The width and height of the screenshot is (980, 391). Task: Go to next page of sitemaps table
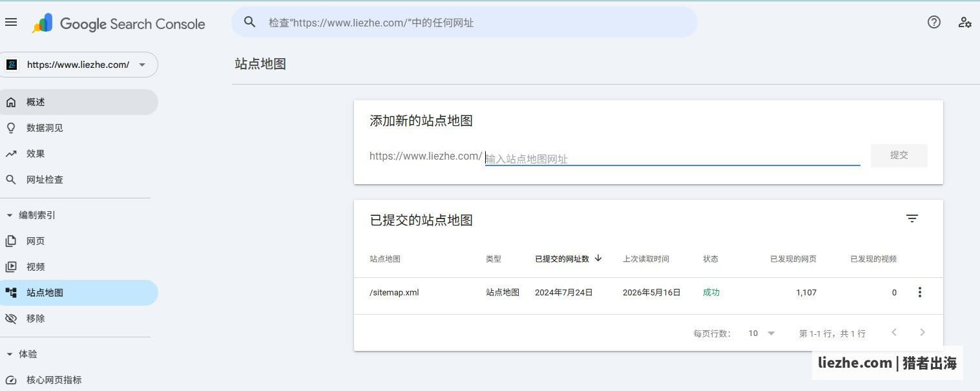pyautogui.click(x=923, y=332)
